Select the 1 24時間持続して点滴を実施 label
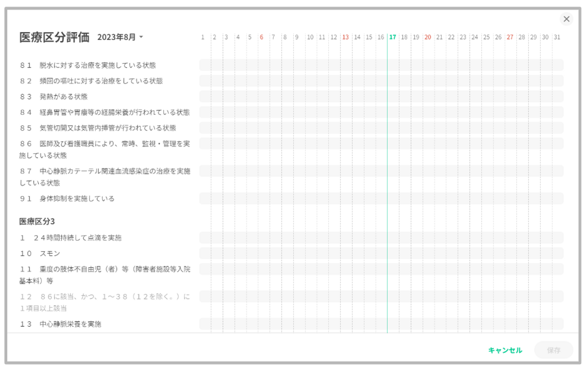Viewport: 588px width, 368px height. (x=71, y=238)
